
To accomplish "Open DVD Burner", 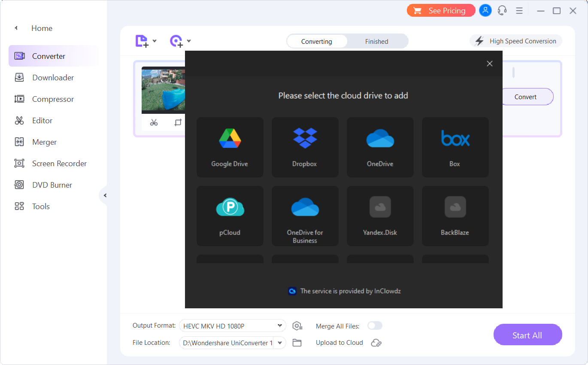I will point(53,185).
